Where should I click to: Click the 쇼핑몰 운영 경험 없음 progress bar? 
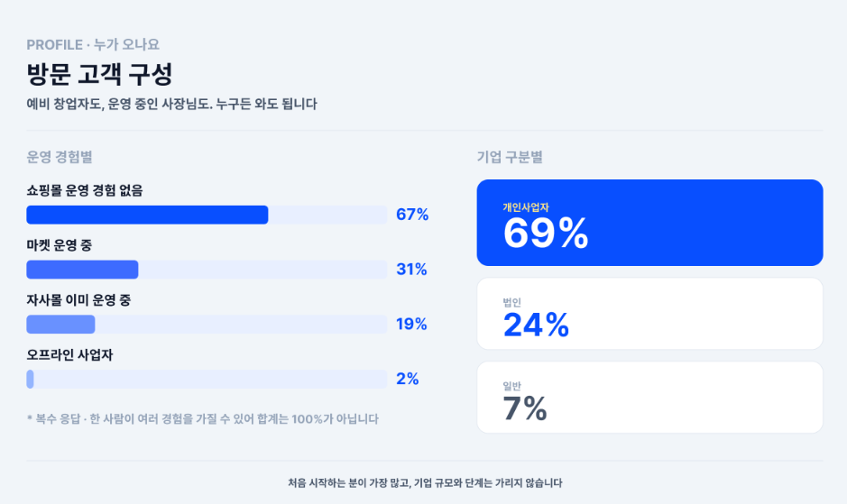[x=207, y=215]
